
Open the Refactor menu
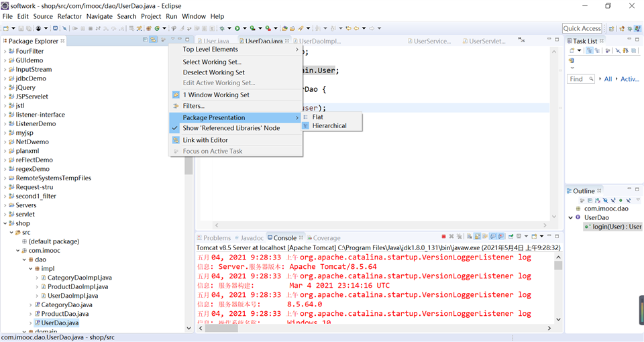pyautogui.click(x=69, y=16)
